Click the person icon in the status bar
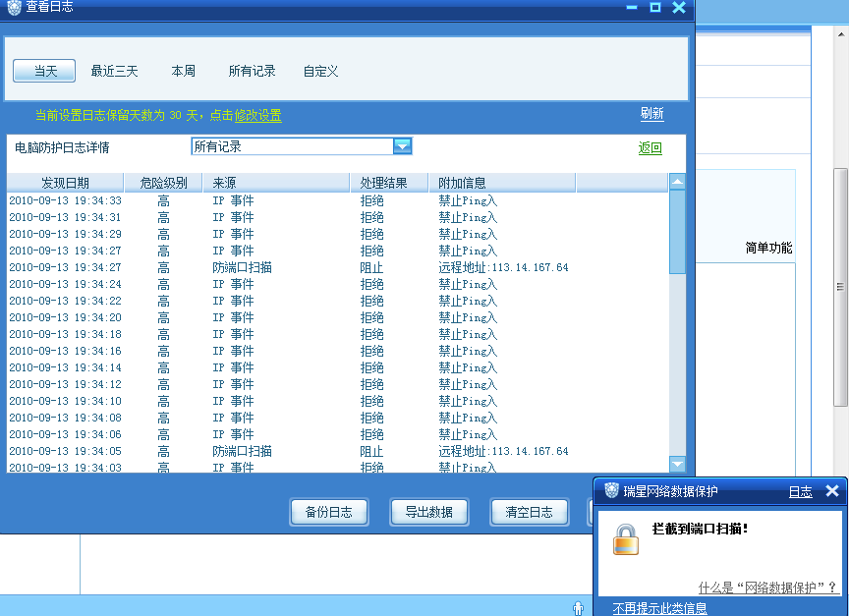This screenshot has width=849, height=616. (x=578, y=608)
